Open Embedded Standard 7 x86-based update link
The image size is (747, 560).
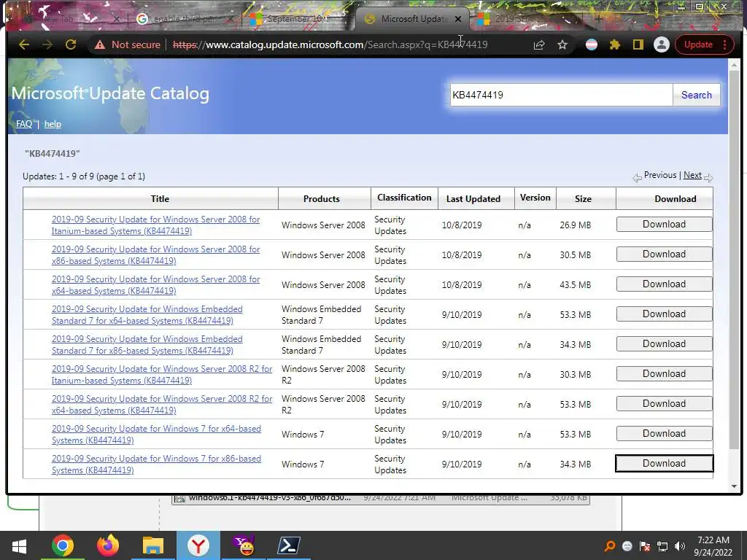pos(147,345)
